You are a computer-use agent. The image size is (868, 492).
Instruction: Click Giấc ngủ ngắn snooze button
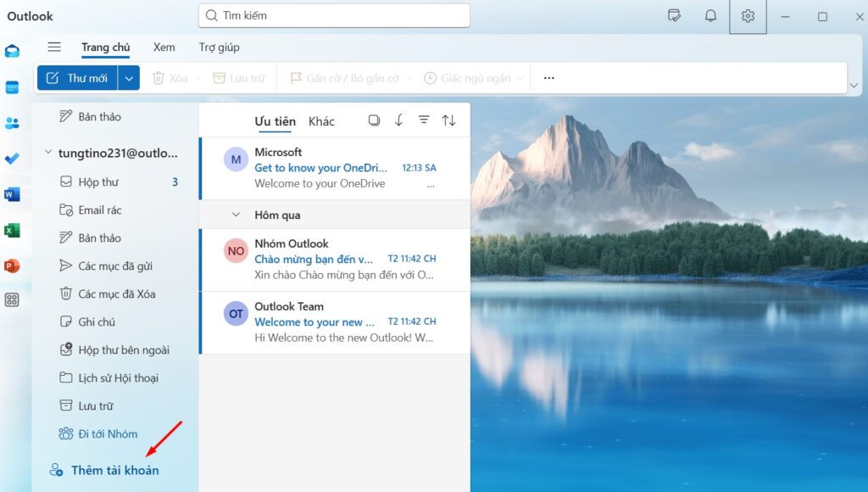click(x=468, y=78)
